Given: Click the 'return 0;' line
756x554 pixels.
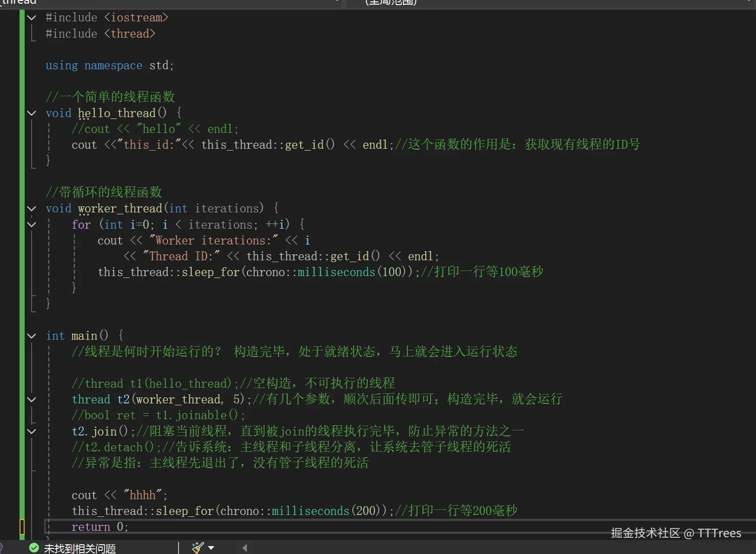Looking at the screenshot, I should pyautogui.click(x=100, y=527).
